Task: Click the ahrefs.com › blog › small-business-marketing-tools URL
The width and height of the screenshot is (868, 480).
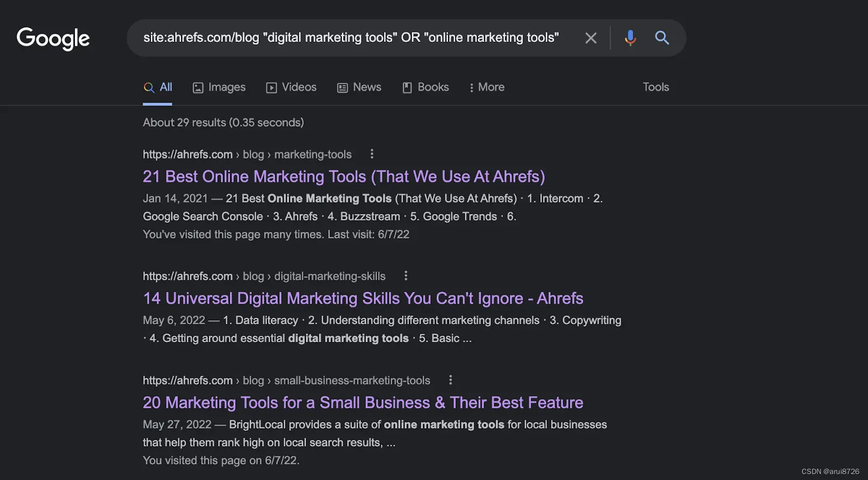Action: coord(286,380)
